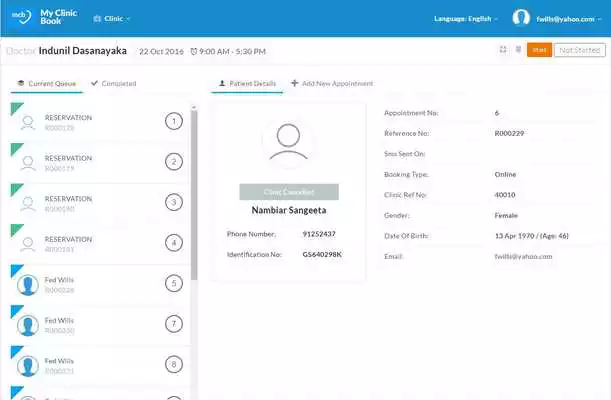Click doctor name Indunil Dasanayaka
Viewport: 611px width, 400px height.
coord(83,51)
